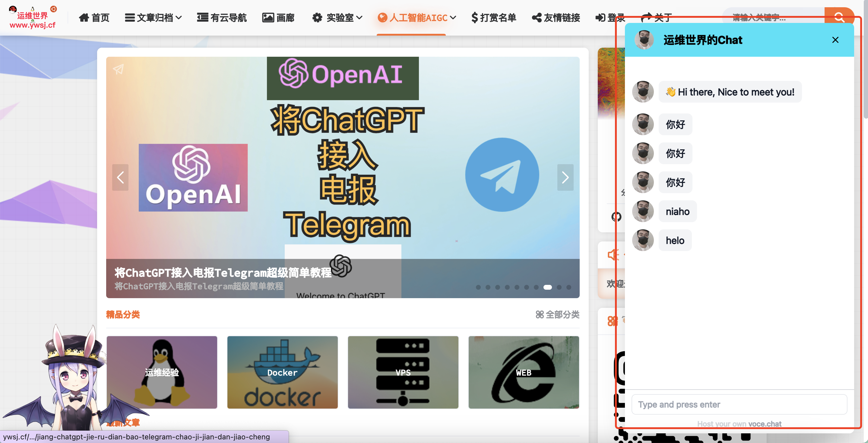Click the chat header avatar
The image size is (868, 443).
pos(644,40)
